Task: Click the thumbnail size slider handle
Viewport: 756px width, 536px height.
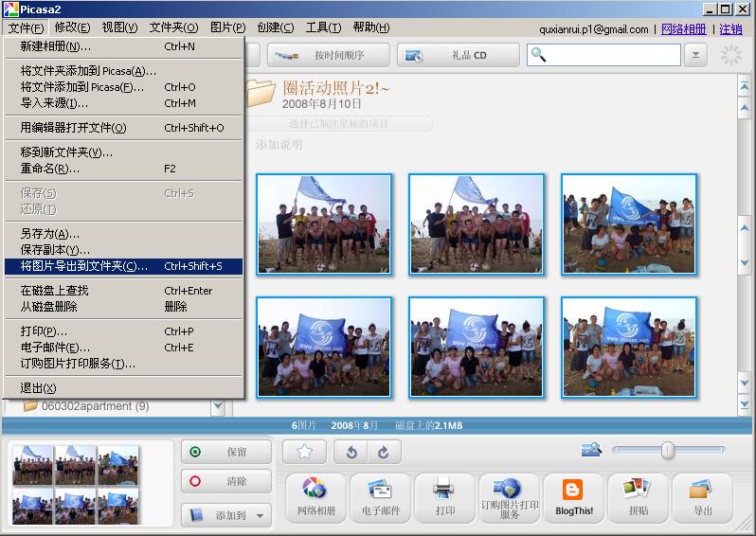Action: pos(668,450)
